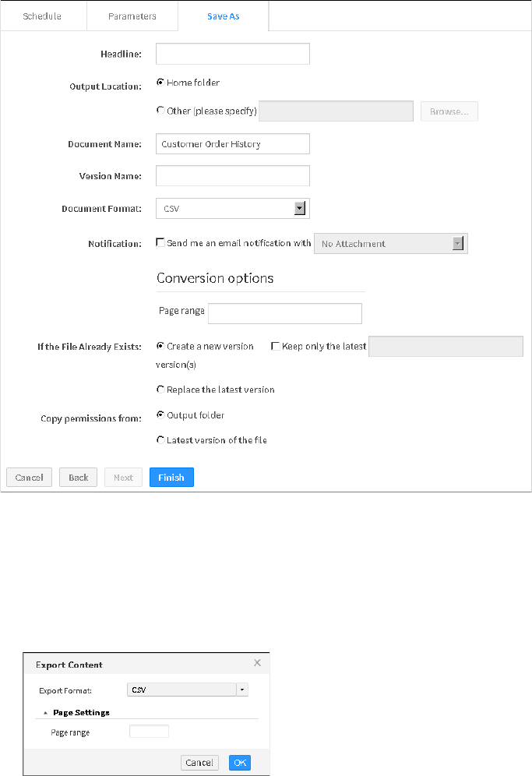
Task: Select Replace the latest version
Action: coord(160,390)
